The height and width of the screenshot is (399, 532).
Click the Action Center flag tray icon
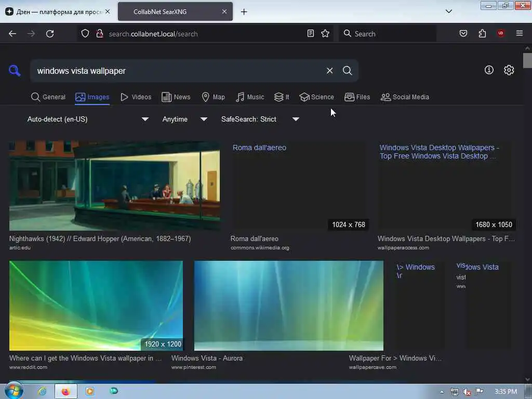pyautogui.click(x=480, y=392)
